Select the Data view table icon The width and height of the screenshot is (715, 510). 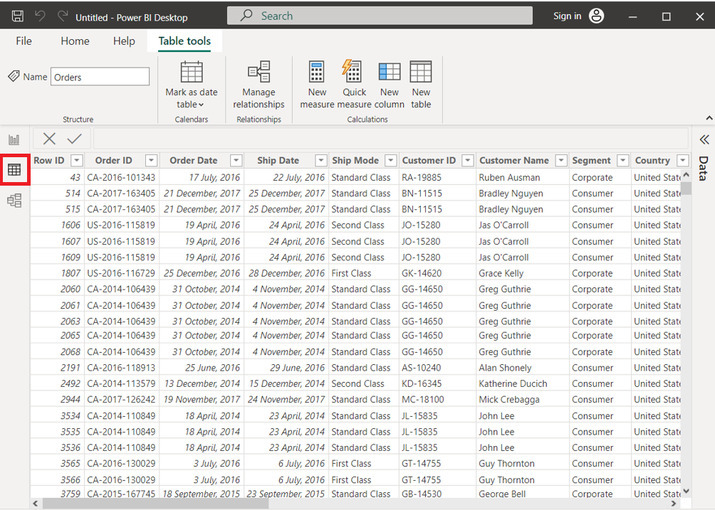pos(14,170)
